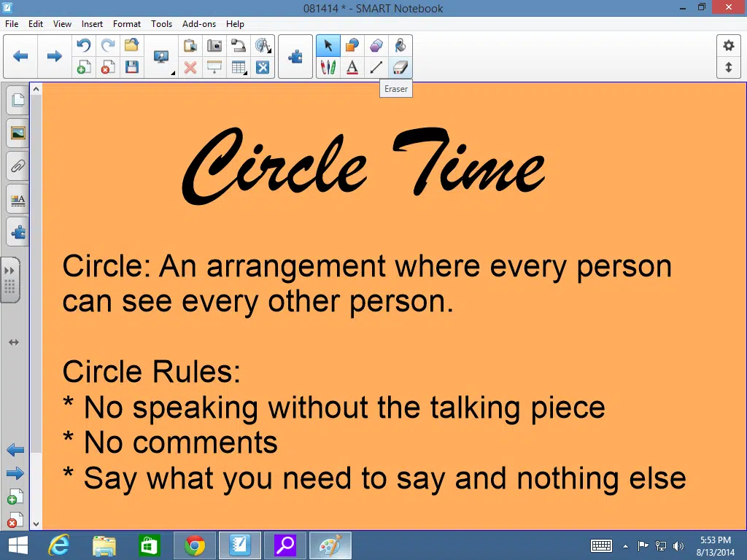Open the Help menu

[235, 24]
